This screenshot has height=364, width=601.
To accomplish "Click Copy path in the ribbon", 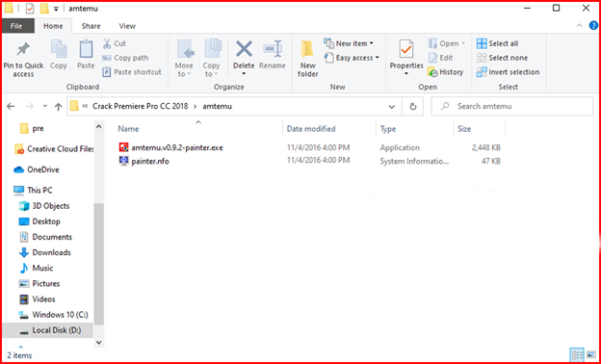I will (x=125, y=58).
